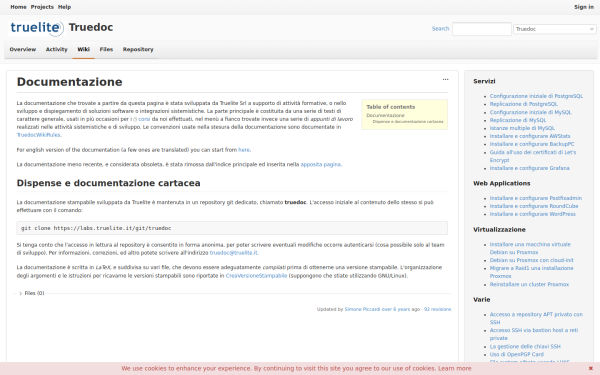Screen dimensions: 600x375
Task: Open Migrare a Raid1 una installazione Proxmox
Action: 532,272
